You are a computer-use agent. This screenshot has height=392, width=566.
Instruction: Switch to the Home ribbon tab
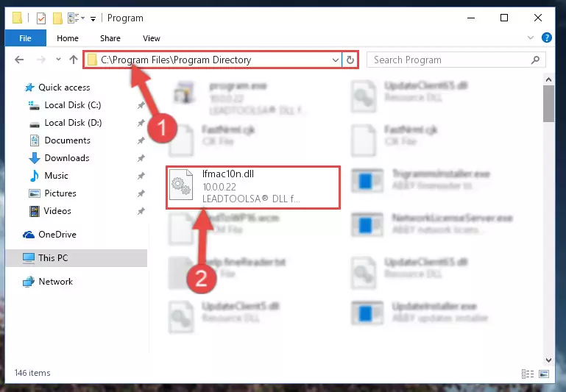[68, 38]
